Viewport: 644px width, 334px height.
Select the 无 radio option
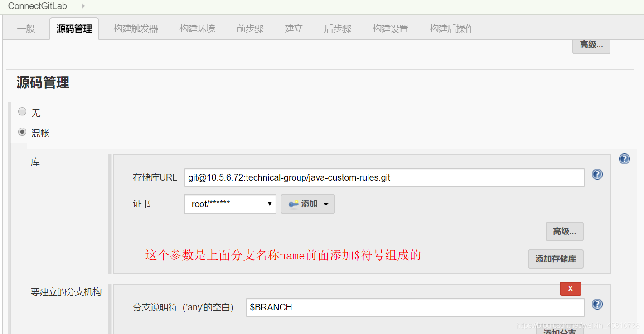coord(22,111)
